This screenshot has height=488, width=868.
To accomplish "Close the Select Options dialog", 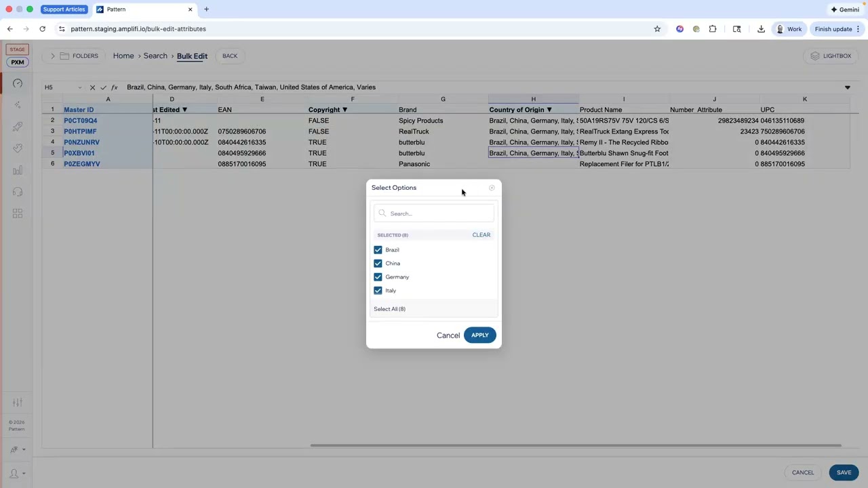I will (x=492, y=188).
